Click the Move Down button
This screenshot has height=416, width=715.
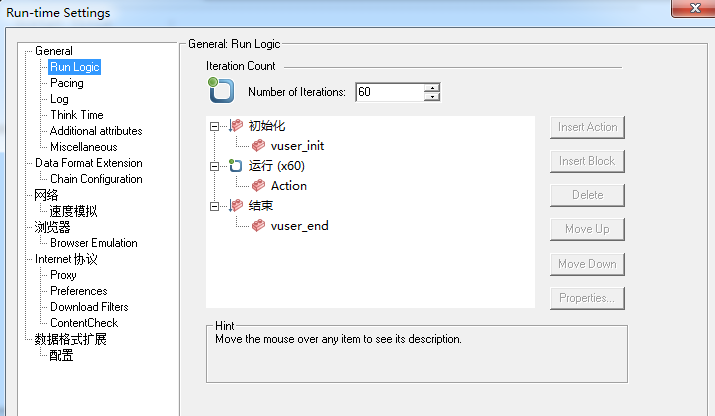coord(587,264)
